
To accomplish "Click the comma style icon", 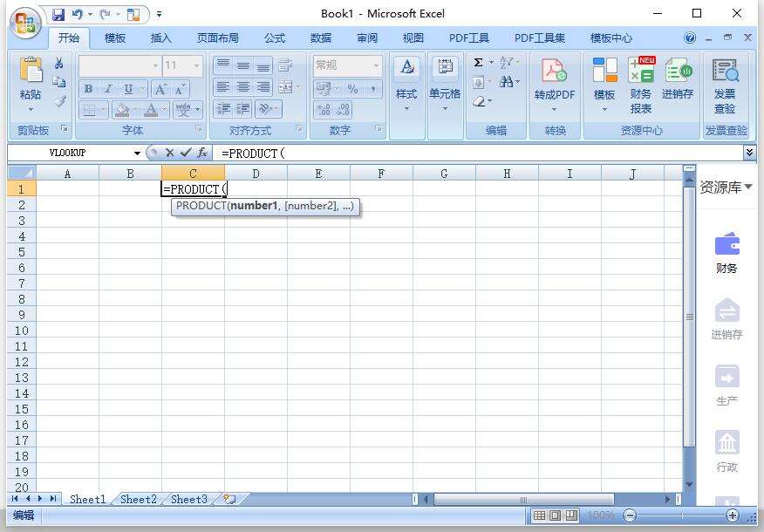I will (x=372, y=89).
